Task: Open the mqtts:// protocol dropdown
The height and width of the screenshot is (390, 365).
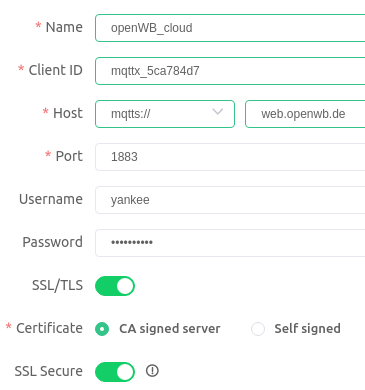Action: click(x=165, y=114)
